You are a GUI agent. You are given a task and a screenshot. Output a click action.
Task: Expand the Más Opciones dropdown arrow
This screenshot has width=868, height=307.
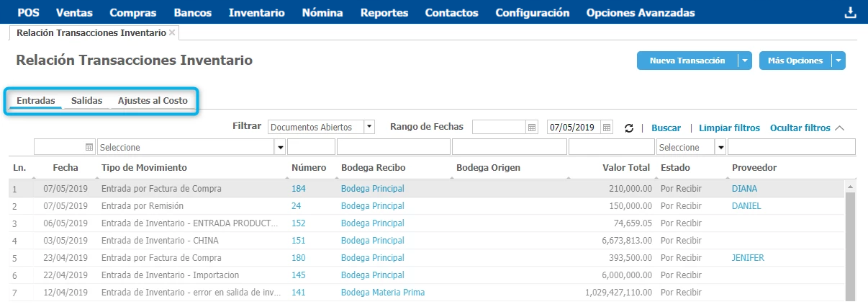tap(838, 61)
